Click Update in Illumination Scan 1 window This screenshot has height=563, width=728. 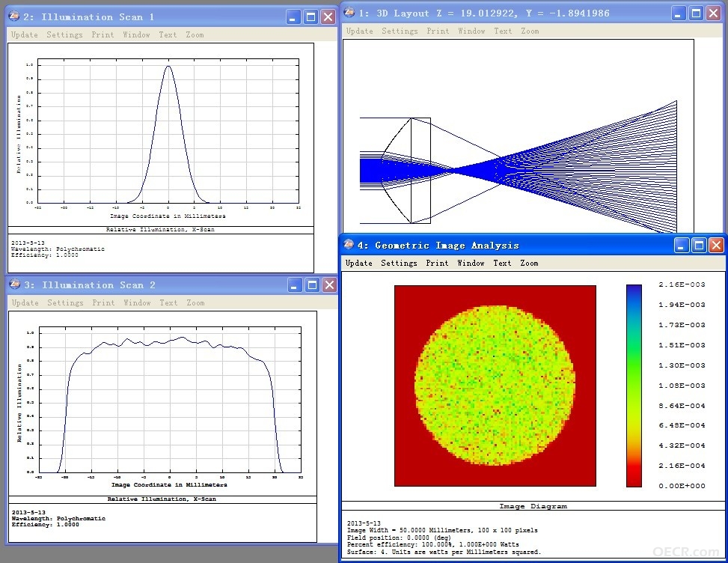[25, 35]
